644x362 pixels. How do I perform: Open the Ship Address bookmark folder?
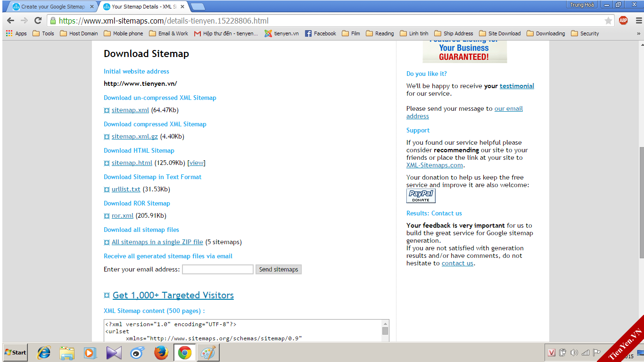tap(454, 33)
